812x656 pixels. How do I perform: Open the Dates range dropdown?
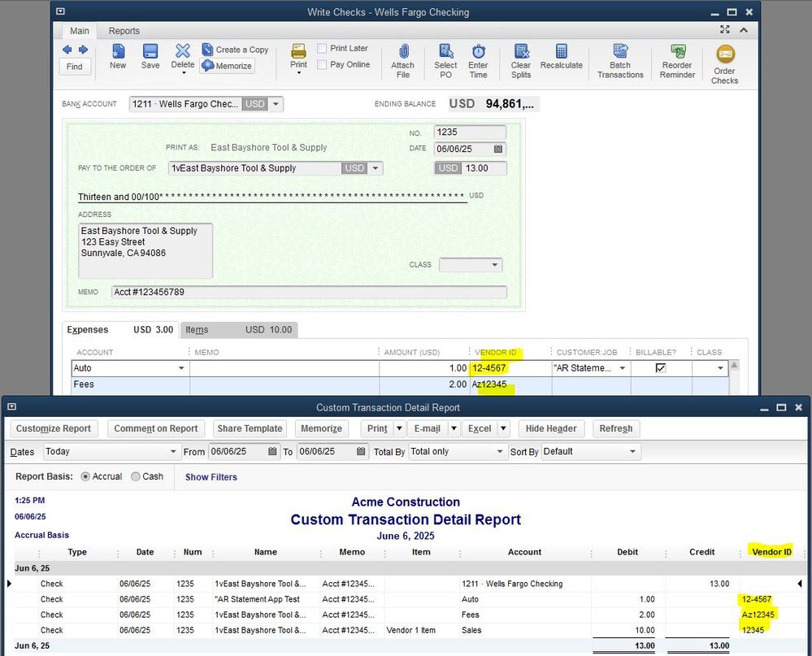click(x=172, y=451)
